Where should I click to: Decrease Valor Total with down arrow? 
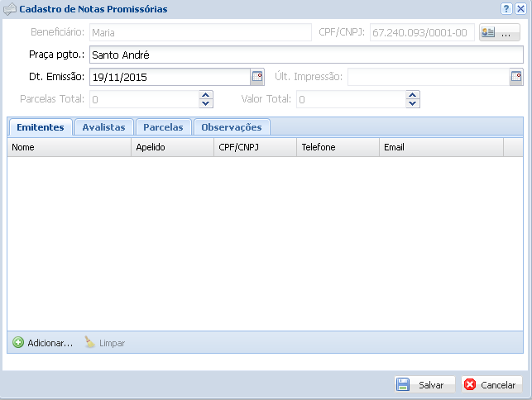pos(413,103)
